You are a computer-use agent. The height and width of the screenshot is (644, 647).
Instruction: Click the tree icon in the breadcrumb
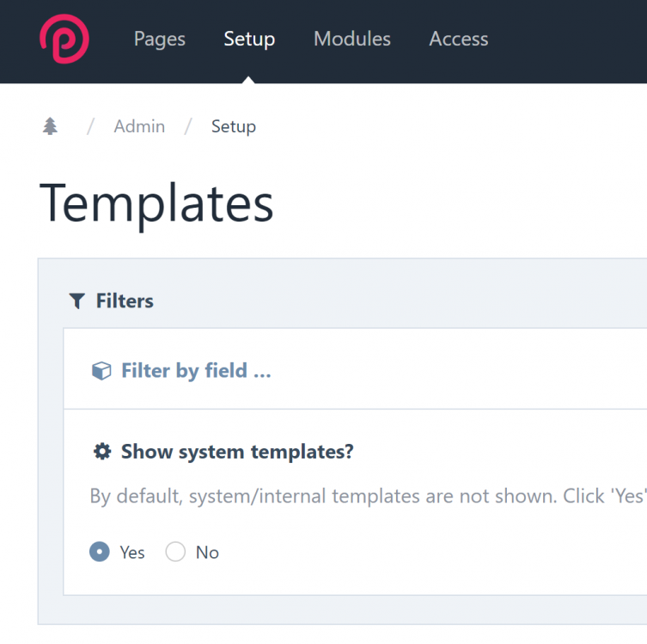click(x=51, y=127)
